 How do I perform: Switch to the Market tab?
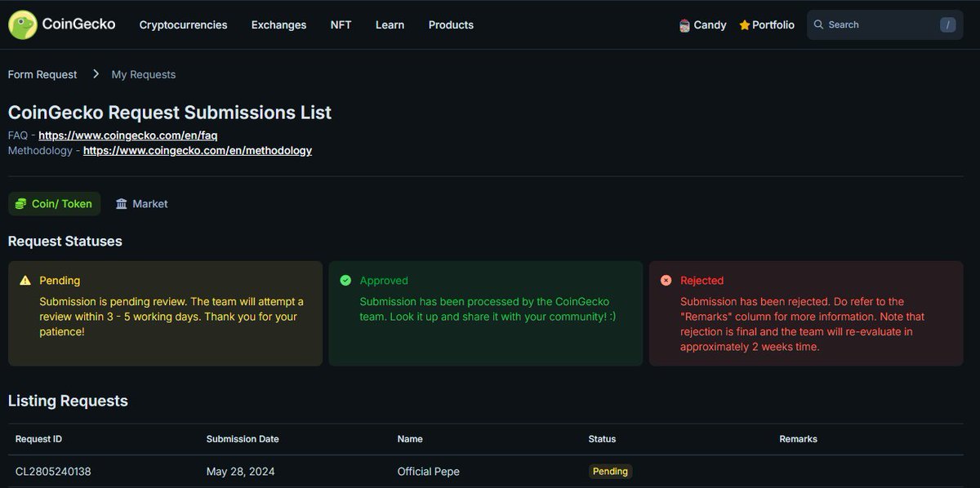140,204
